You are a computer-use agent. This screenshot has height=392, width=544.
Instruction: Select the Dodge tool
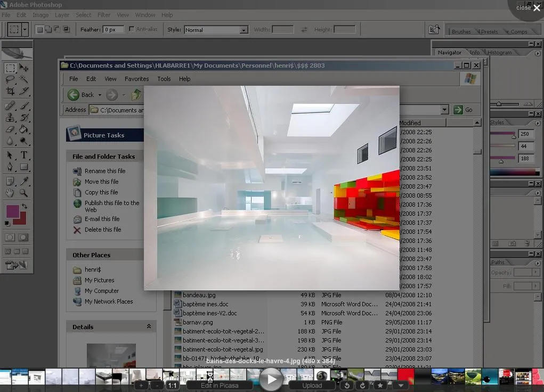click(23, 141)
